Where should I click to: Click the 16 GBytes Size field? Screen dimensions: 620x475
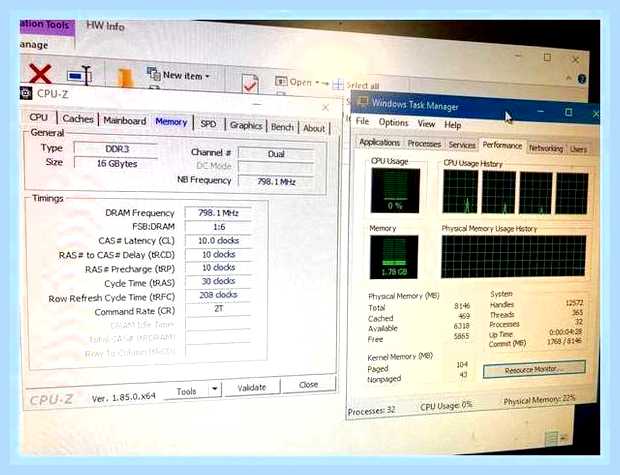[116, 163]
